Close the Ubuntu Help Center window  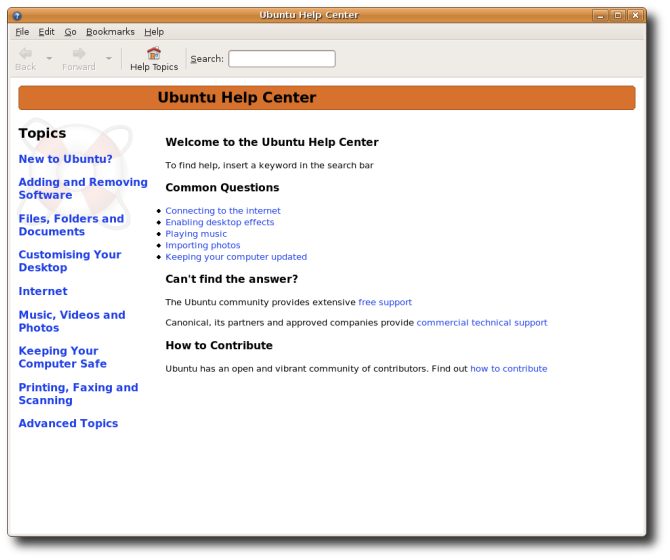click(636, 16)
